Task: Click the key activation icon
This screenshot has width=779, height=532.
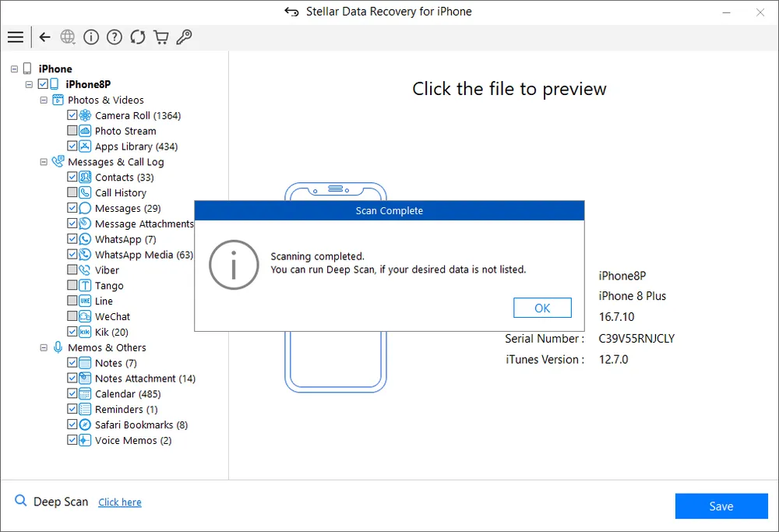Action: coord(185,37)
